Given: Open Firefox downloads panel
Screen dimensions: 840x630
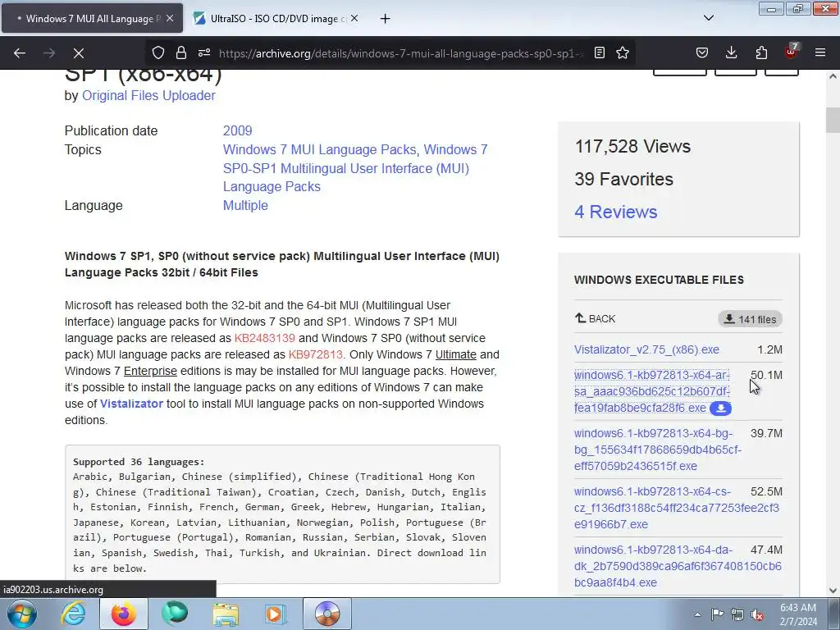Looking at the screenshot, I should coord(731,52).
